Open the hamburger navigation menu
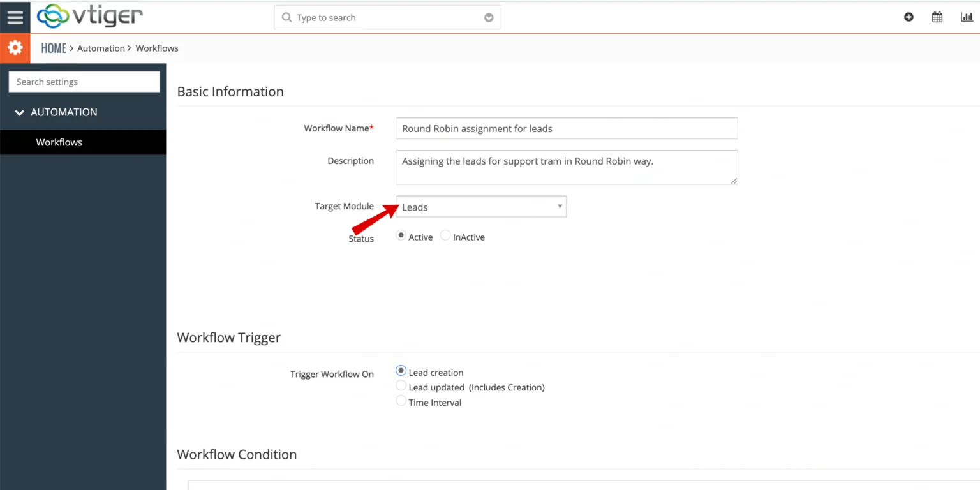This screenshot has width=980, height=490. (15, 17)
